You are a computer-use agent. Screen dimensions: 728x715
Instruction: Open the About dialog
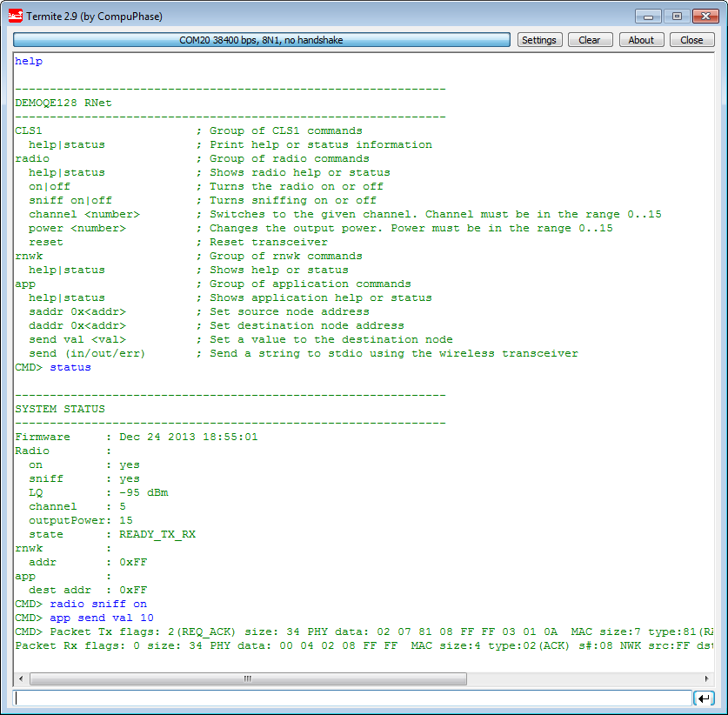(x=641, y=40)
